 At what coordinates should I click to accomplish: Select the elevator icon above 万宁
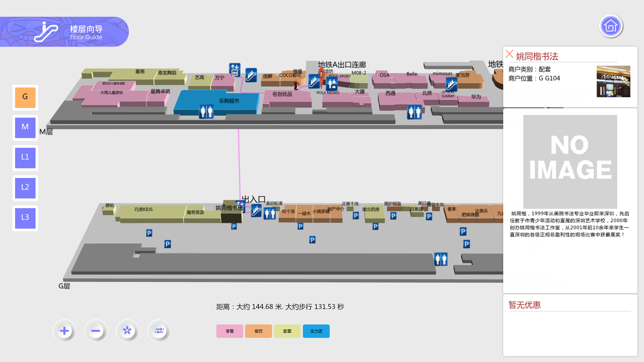(x=234, y=70)
